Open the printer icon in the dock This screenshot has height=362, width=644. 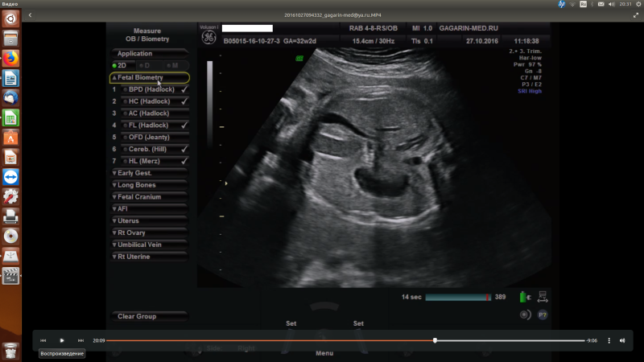pos(10,216)
